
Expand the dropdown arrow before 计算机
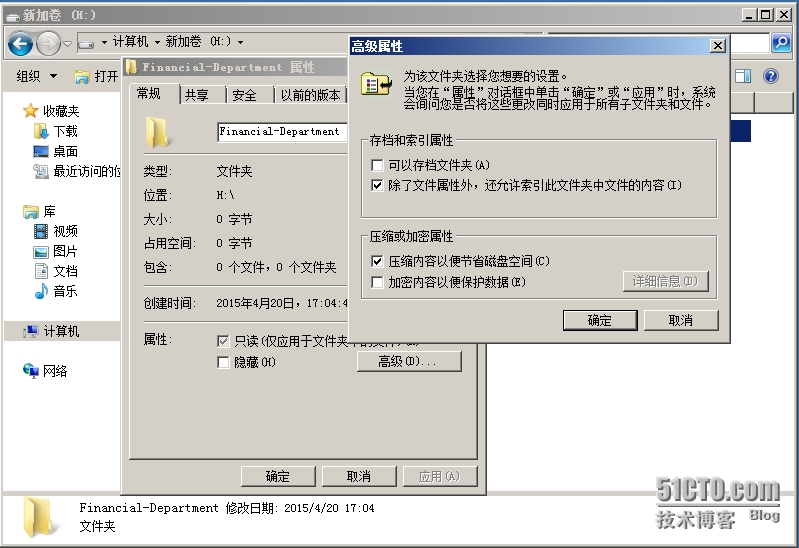(x=104, y=42)
